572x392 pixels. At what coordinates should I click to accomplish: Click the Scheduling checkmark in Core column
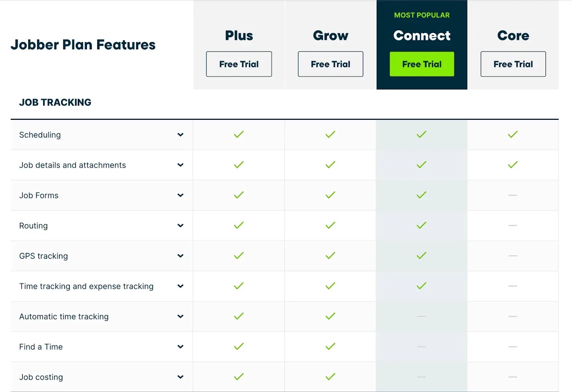point(513,134)
